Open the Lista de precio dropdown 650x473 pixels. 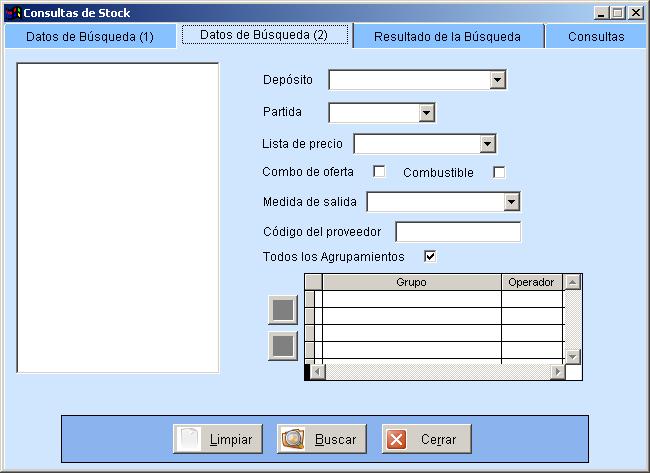tap(487, 144)
